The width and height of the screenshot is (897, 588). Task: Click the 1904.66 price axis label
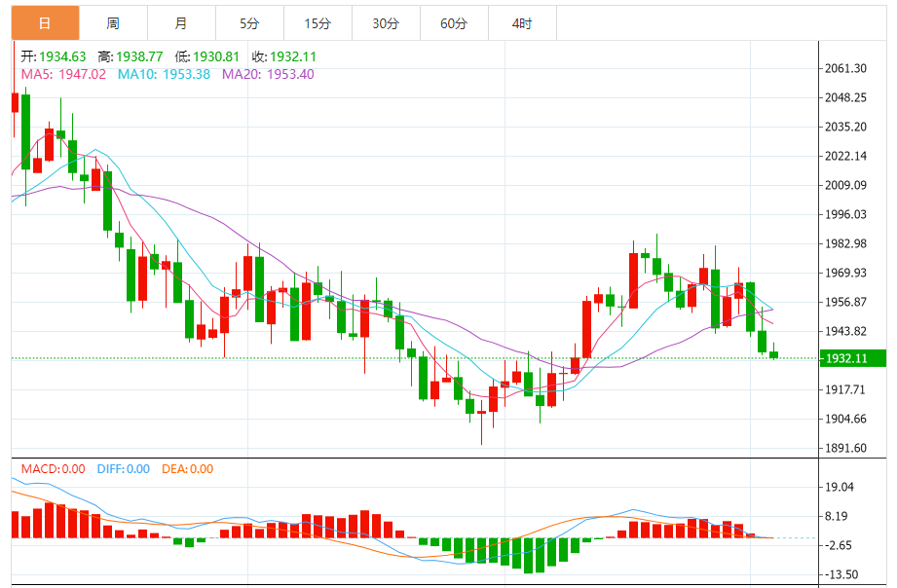click(x=845, y=419)
